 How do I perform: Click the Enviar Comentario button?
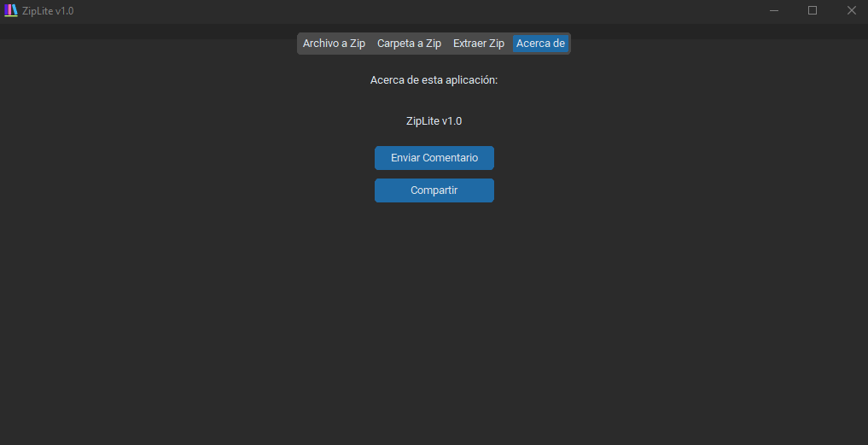[x=434, y=158]
